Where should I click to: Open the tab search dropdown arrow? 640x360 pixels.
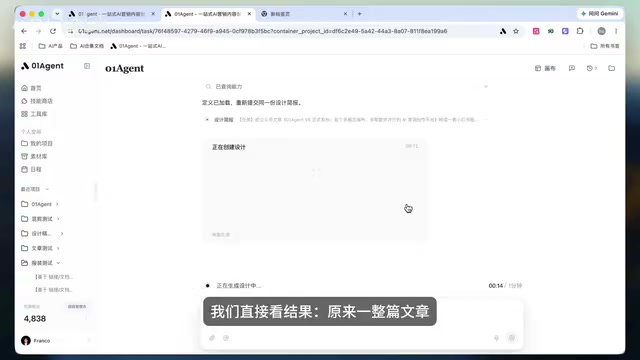tap(57, 14)
